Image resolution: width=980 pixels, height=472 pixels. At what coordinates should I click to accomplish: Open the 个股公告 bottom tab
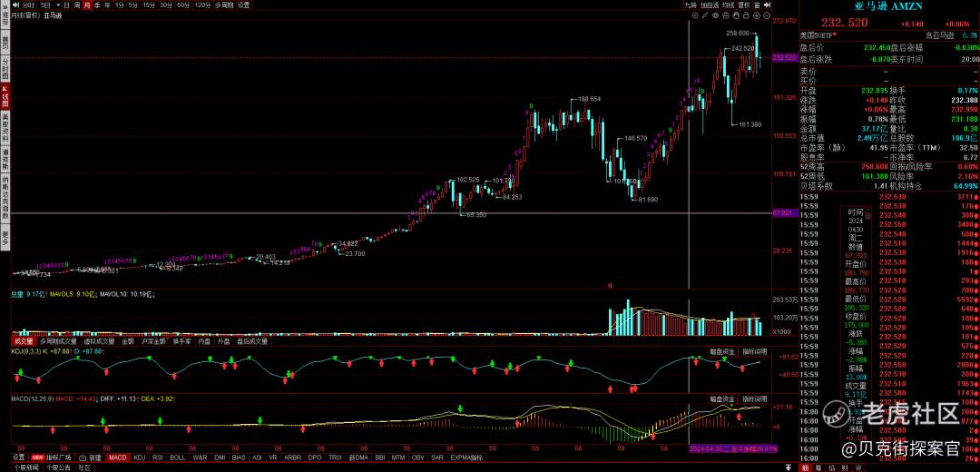[x=58, y=467]
